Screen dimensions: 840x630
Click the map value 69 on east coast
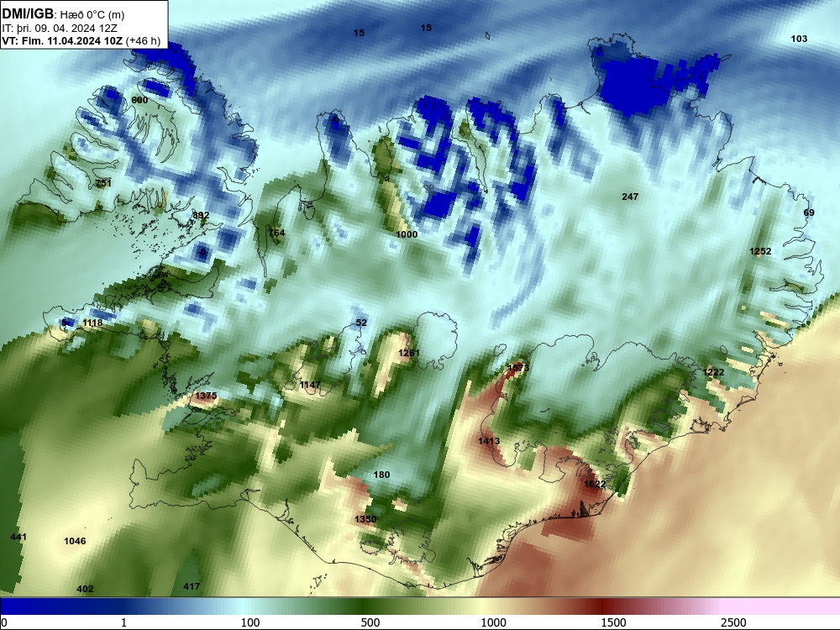(x=809, y=213)
